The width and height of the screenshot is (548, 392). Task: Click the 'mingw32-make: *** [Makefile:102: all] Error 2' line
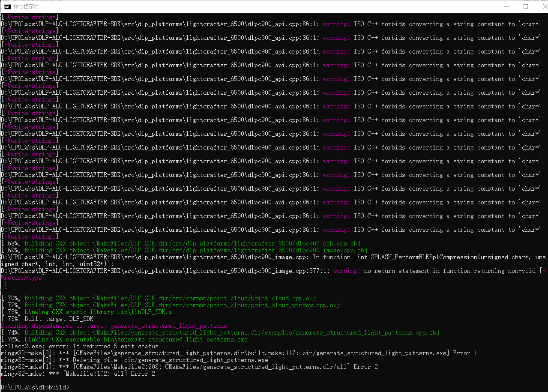78,374
